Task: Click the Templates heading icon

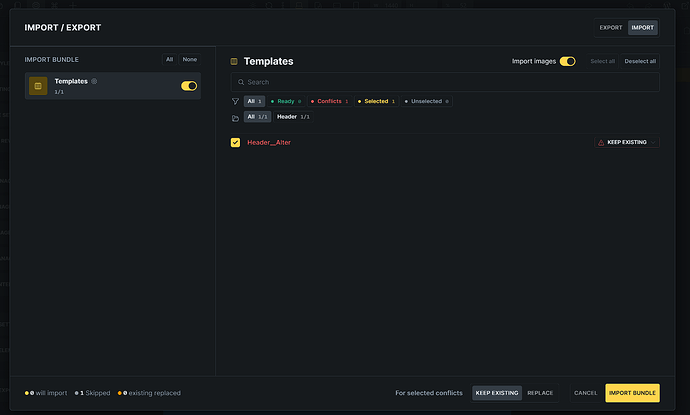Action: point(234,62)
